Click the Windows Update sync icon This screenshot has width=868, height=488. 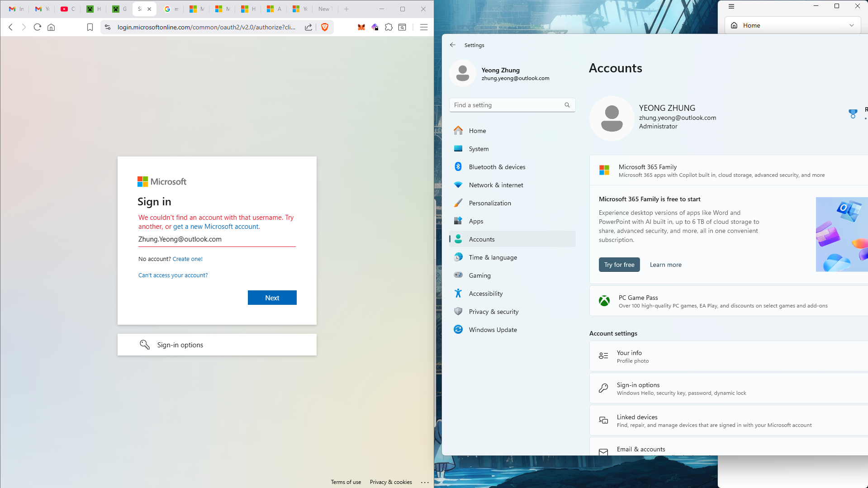point(458,329)
